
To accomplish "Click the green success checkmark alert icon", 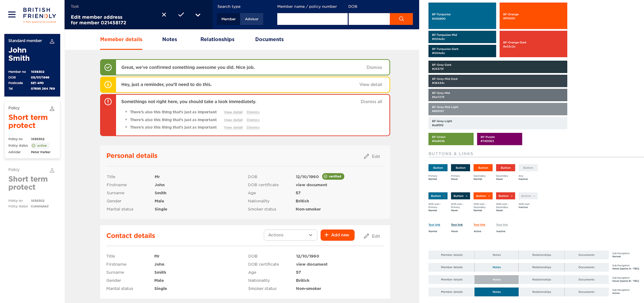I will (108, 67).
